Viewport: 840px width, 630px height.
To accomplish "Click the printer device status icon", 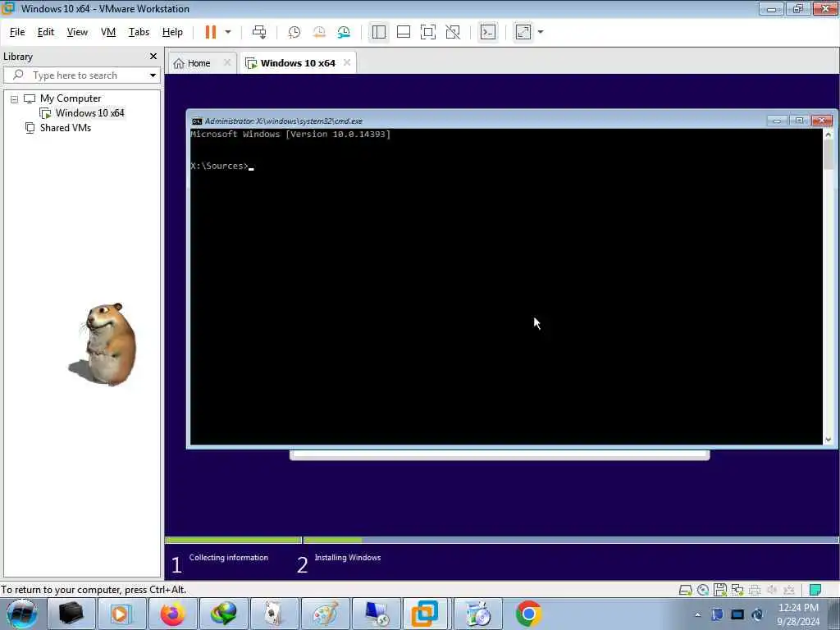I will (x=755, y=590).
